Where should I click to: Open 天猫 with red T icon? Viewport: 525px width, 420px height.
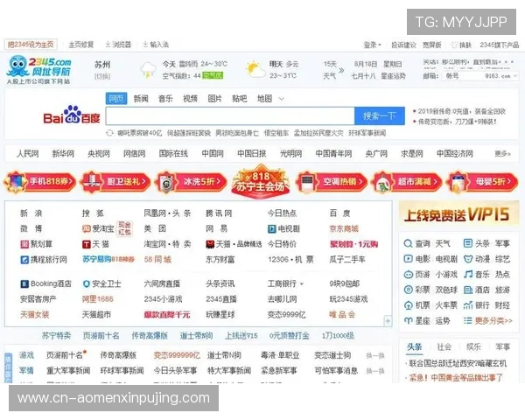95,244
